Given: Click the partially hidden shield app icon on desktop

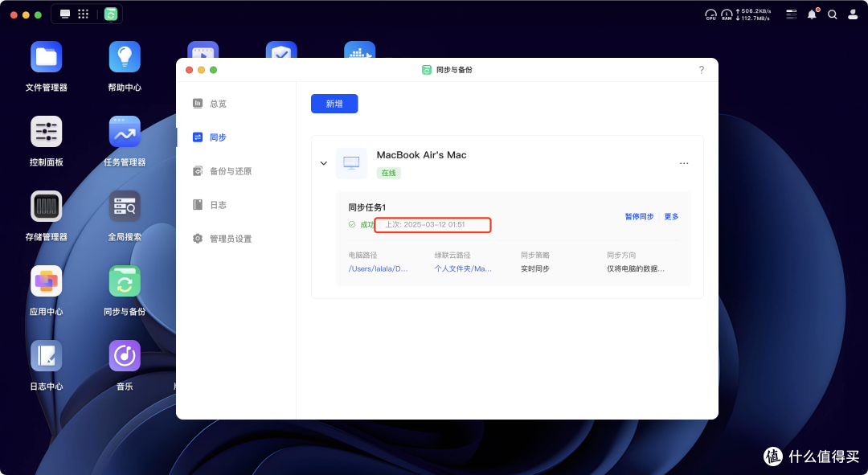Looking at the screenshot, I should [x=281, y=50].
